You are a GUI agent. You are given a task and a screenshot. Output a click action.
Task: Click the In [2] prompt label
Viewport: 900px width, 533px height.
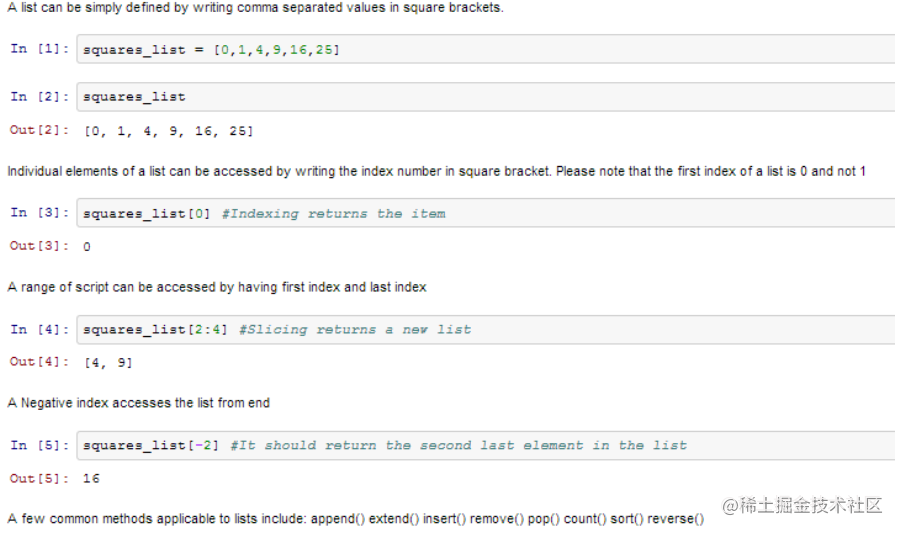point(40,96)
